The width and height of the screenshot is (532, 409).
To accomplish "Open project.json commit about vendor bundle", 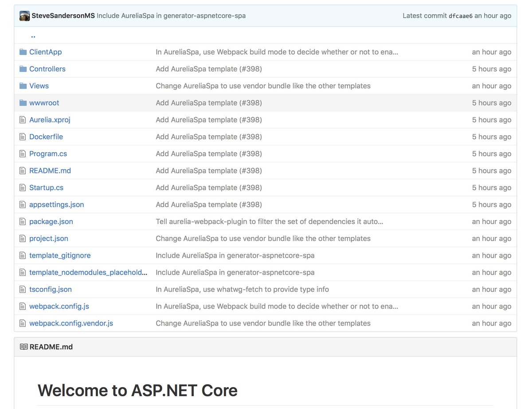I will [x=263, y=238].
